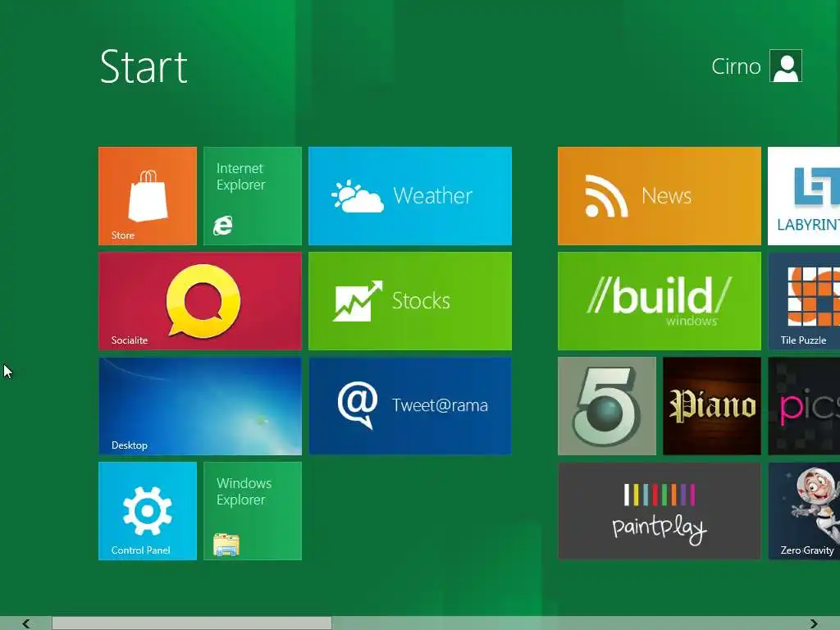Launch Internet Explorer tile
840x630 pixels.
pyautogui.click(x=253, y=196)
